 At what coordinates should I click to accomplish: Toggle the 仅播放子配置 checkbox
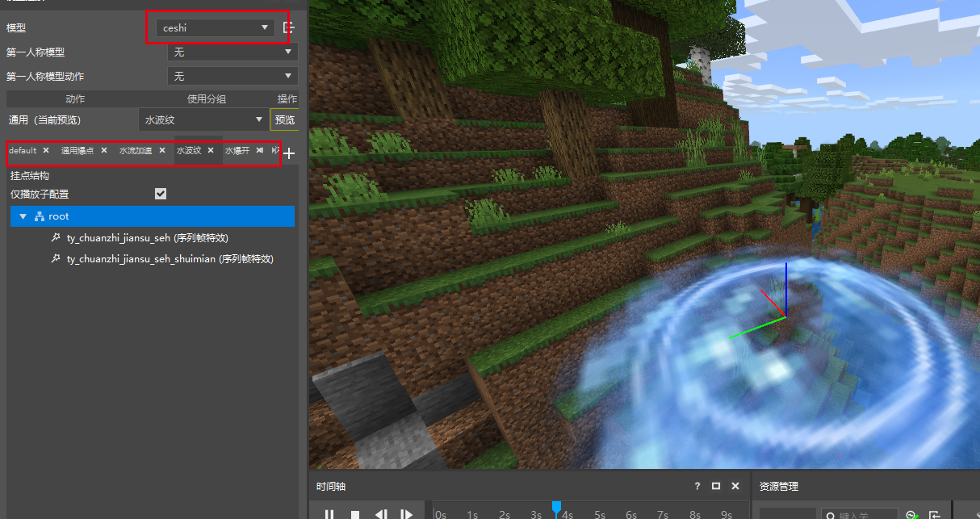point(161,194)
